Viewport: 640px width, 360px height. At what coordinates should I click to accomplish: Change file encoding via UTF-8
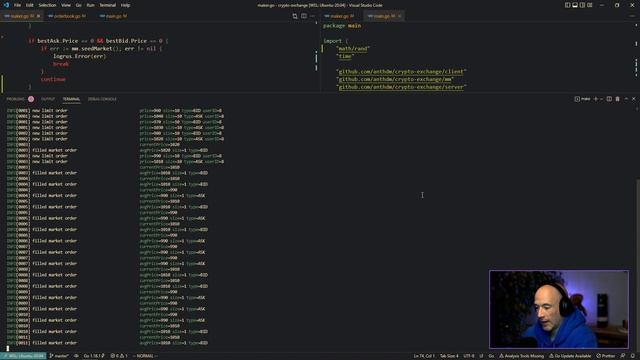(469, 356)
